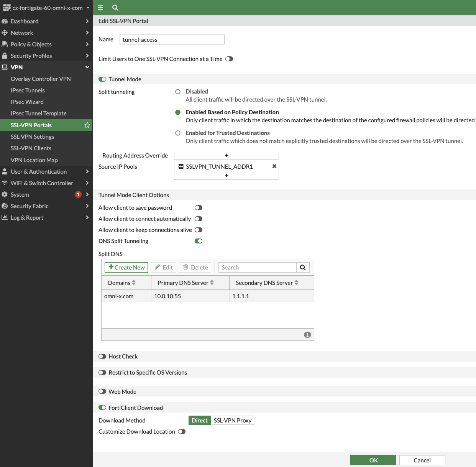The width and height of the screenshot is (476, 467).
Task: Expand the Dashboard menu section
Action: [46, 21]
